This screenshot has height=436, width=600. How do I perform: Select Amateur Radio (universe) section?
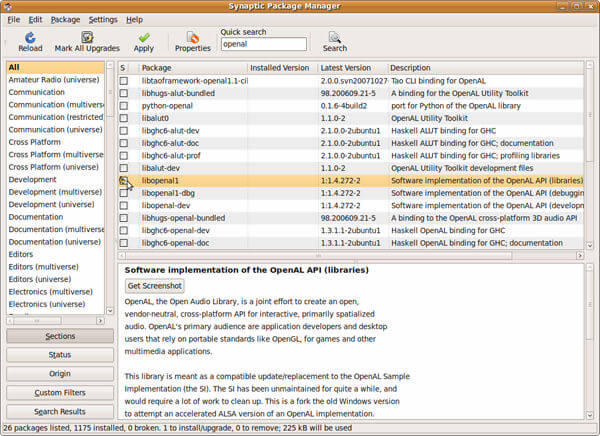[54, 80]
